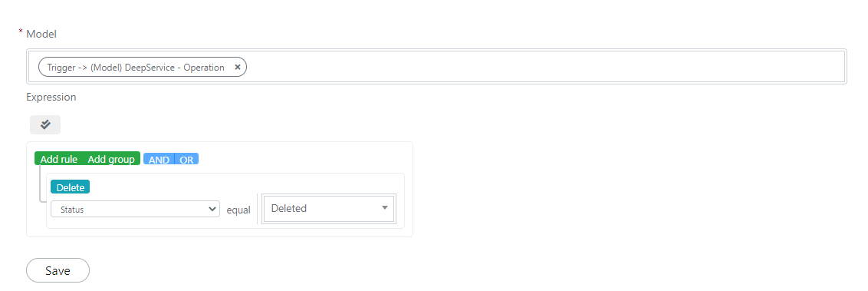The width and height of the screenshot is (868, 291).
Task: Remove the DeepService - Operation tag
Action: click(238, 67)
